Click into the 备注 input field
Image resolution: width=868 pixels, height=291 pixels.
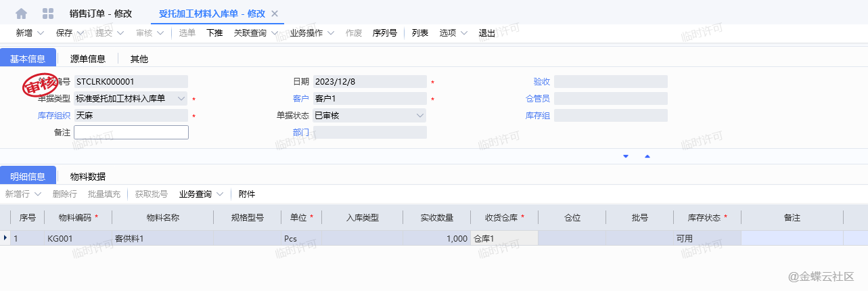tap(131, 133)
